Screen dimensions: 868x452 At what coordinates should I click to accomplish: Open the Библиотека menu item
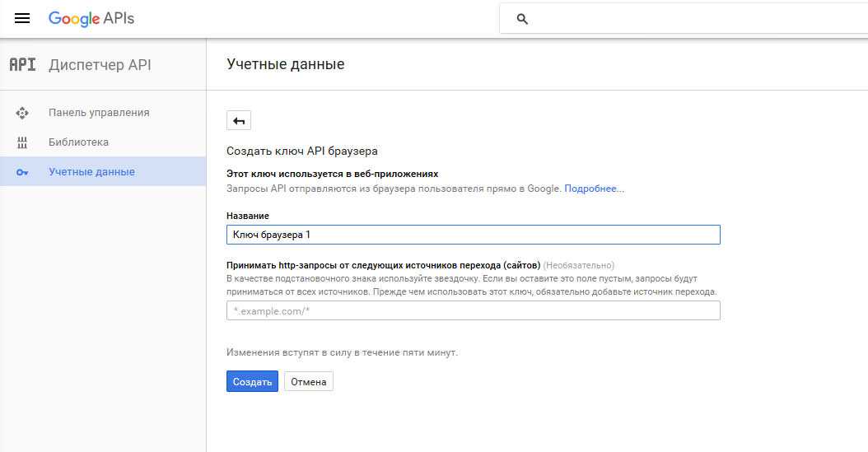pos(78,142)
